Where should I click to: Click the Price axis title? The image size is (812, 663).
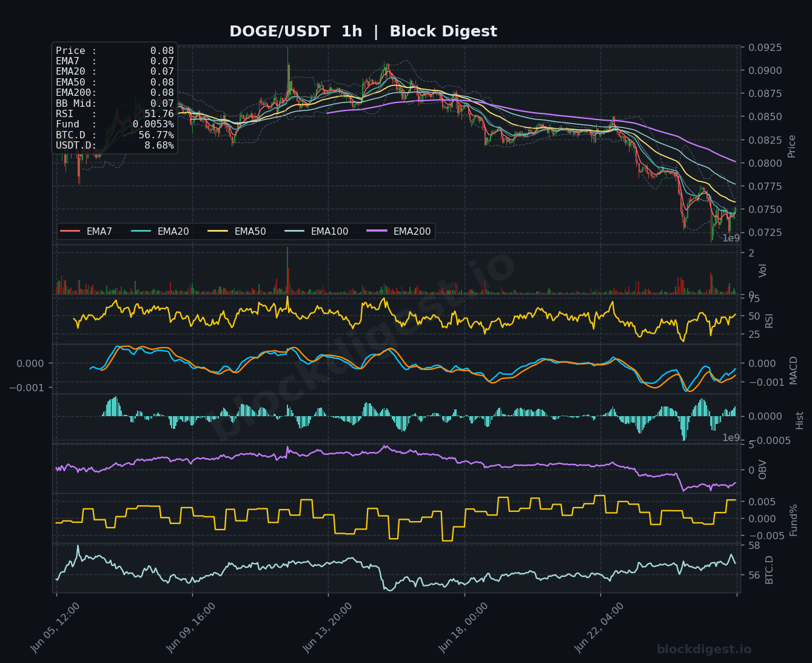pos(791,146)
